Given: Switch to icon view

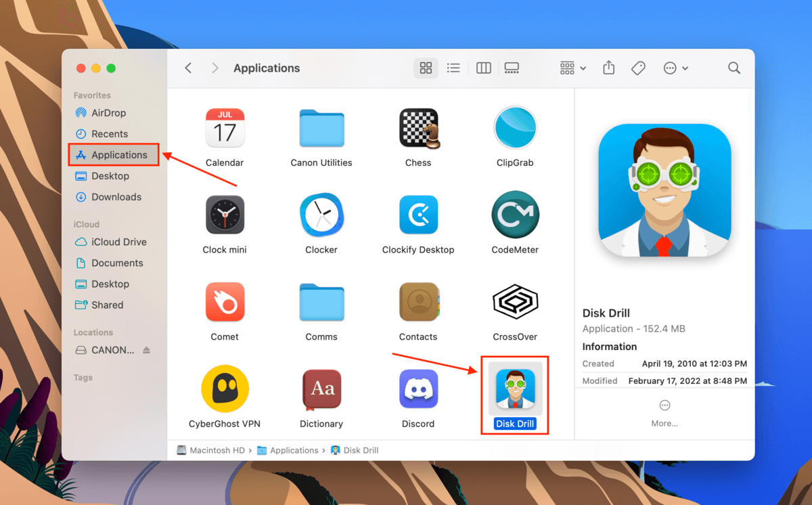Looking at the screenshot, I should coord(426,68).
